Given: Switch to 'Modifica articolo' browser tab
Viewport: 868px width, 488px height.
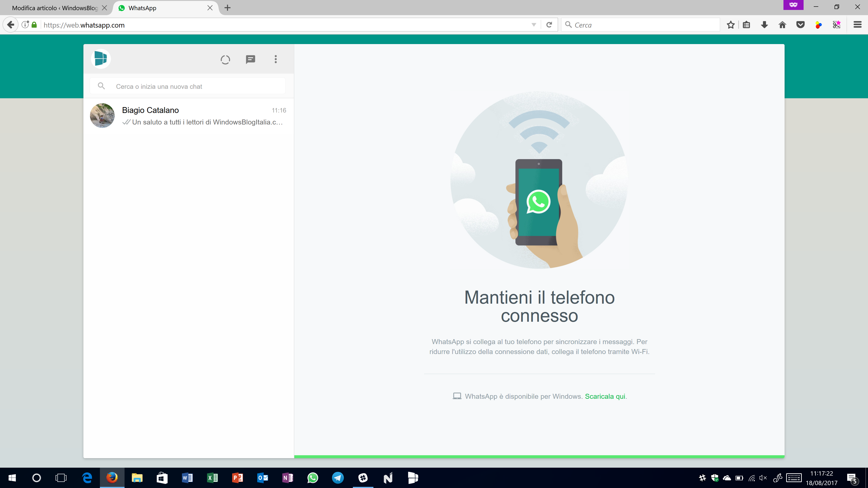Looking at the screenshot, I should pos(55,8).
